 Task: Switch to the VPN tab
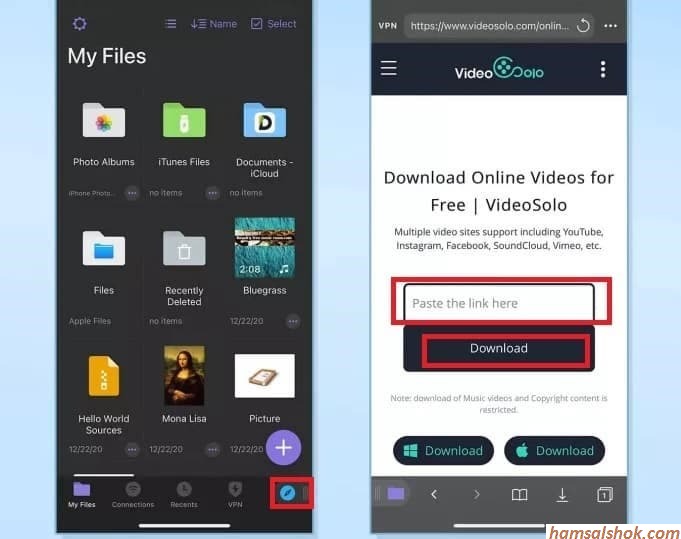click(x=235, y=495)
